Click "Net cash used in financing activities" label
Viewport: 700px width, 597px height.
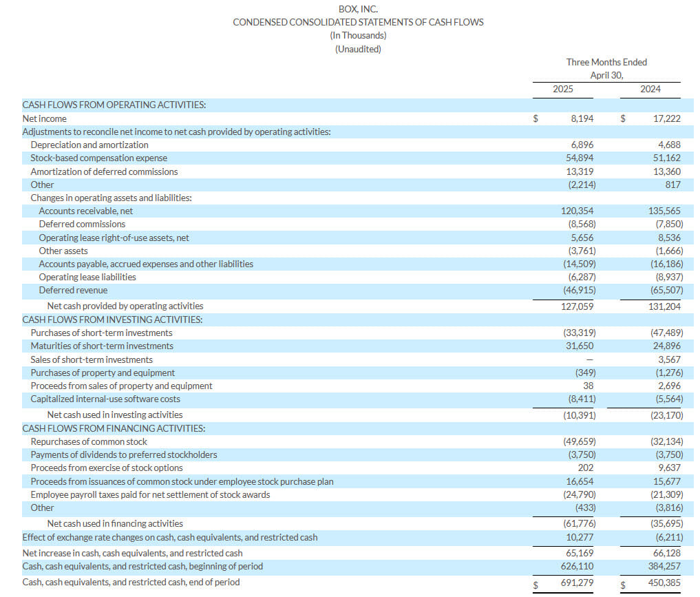click(115, 524)
